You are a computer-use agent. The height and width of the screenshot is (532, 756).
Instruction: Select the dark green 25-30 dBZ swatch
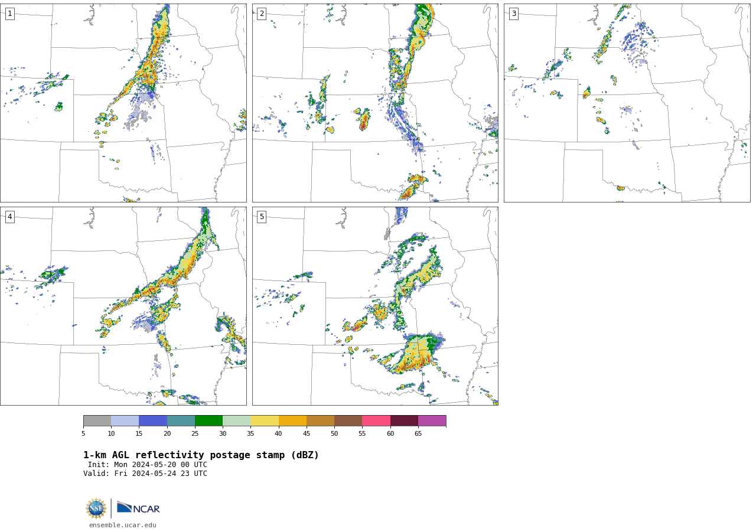pyautogui.click(x=208, y=421)
